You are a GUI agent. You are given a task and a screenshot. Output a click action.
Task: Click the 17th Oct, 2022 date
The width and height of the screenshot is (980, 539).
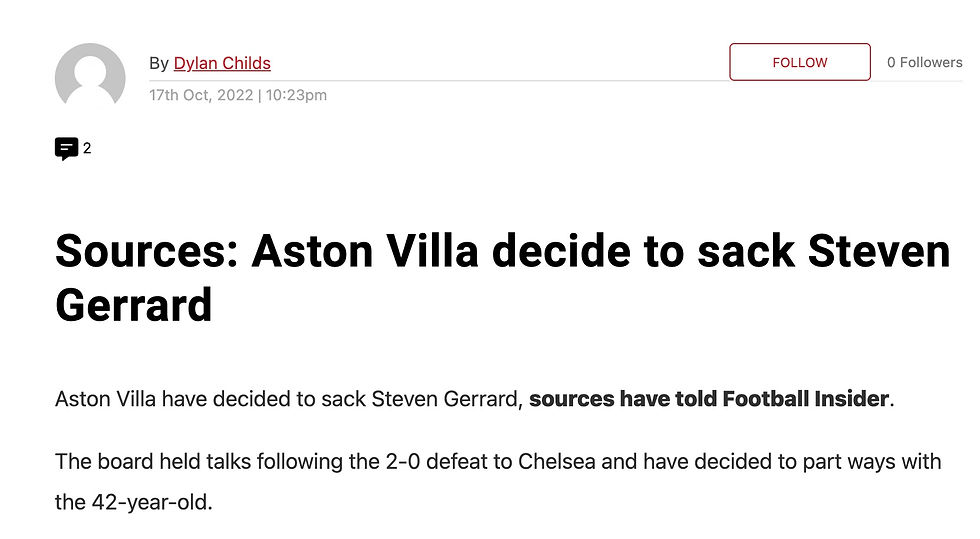pyautogui.click(x=201, y=95)
